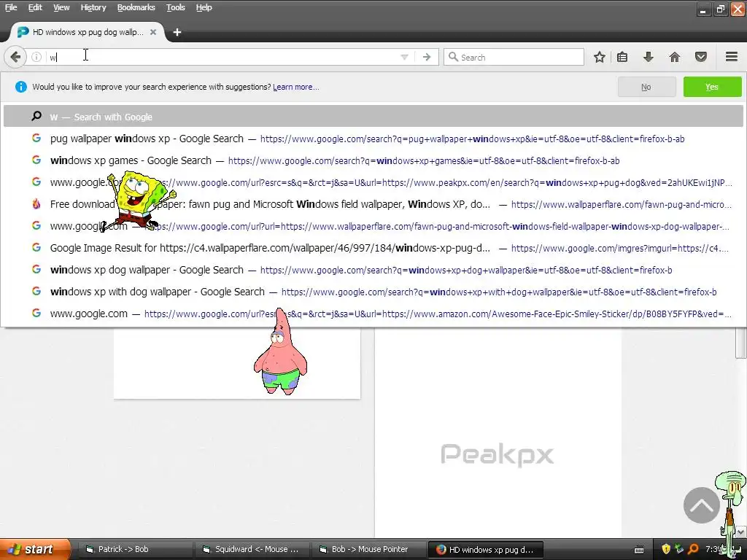Pick the 'Free download' wallpaperflare suggestion
Screen dimensions: 747x560
point(373,204)
